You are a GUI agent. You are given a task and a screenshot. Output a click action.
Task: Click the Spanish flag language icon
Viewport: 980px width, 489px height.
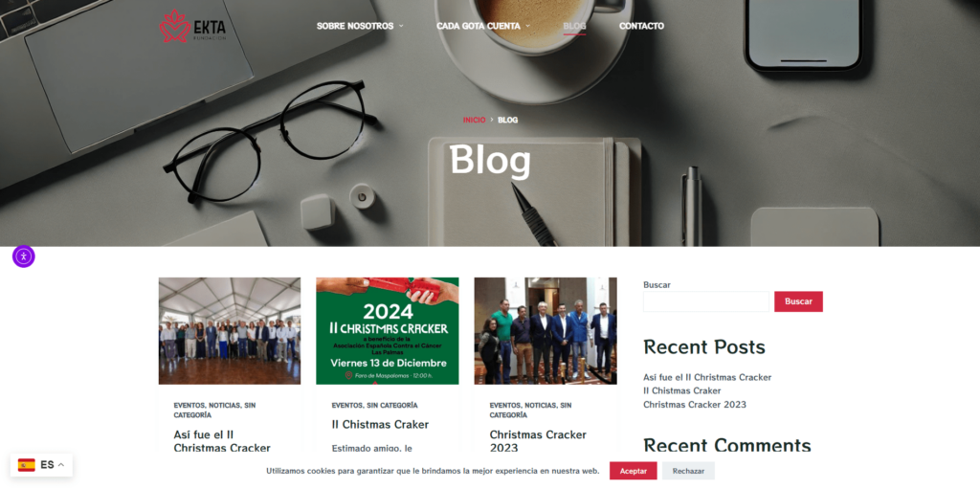click(x=26, y=465)
